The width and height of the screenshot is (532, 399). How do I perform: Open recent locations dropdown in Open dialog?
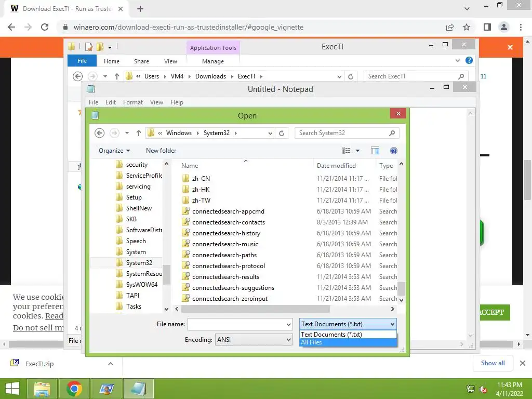pyautogui.click(x=127, y=133)
